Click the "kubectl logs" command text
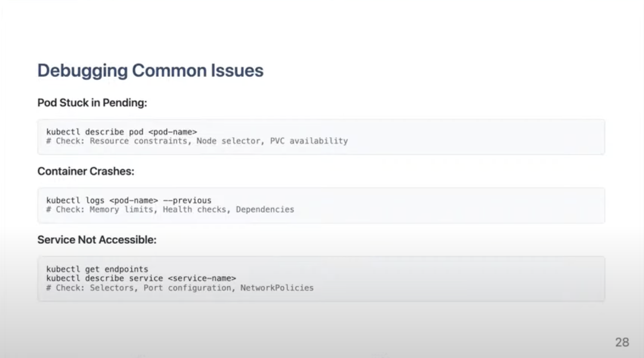Image resolution: width=644 pixels, height=358 pixels. click(x=75, y=200)
